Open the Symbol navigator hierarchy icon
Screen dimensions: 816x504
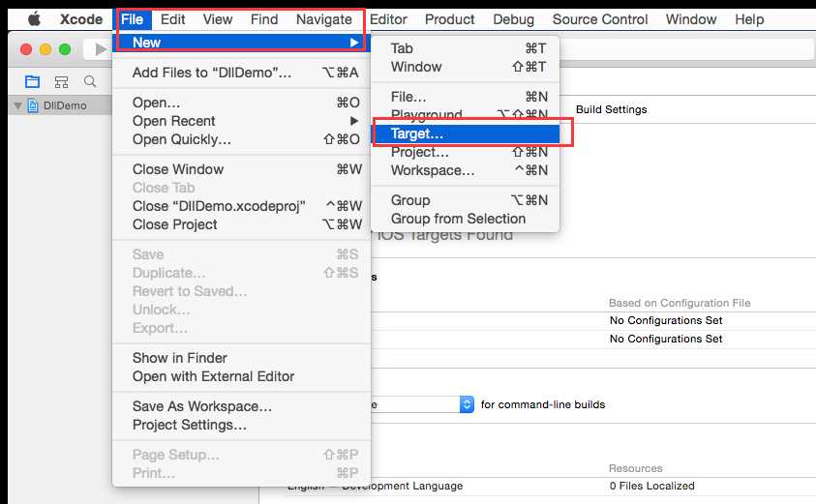click(x=62, y=81)
